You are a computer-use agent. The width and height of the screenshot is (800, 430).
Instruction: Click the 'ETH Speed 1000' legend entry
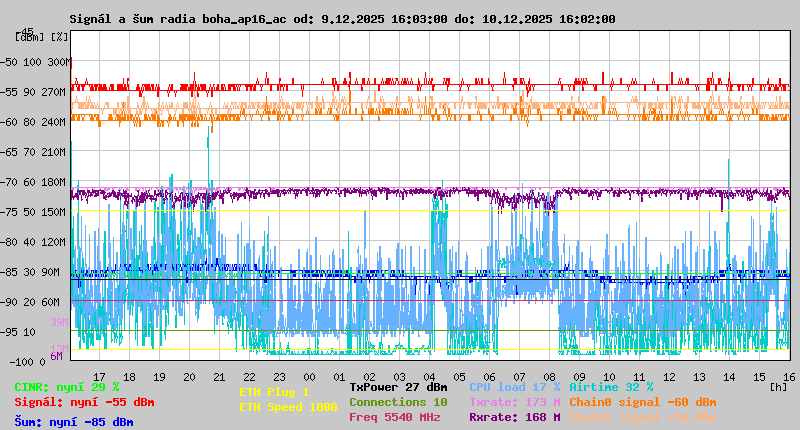click(x=288, y=407)
